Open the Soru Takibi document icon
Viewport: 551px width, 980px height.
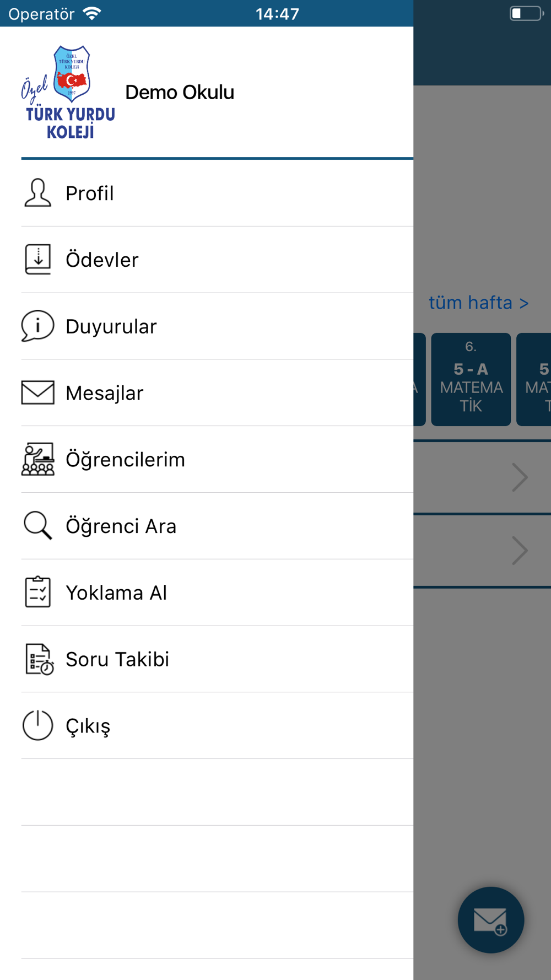[x=39, y=659]
